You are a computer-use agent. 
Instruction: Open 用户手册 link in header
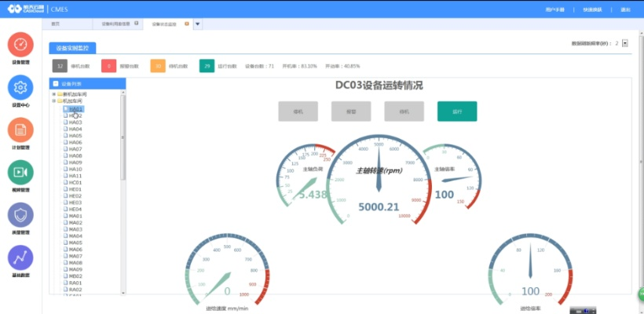tap(555, 9)
